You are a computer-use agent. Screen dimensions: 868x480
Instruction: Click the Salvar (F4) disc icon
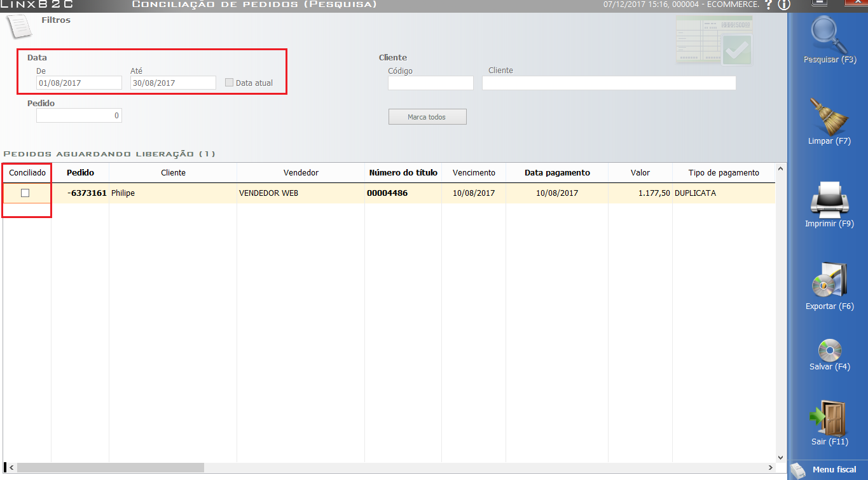point(829,350)
